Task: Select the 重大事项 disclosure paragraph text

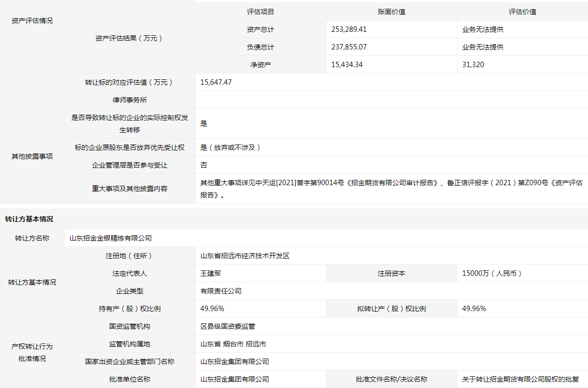Action: point(391,189)
